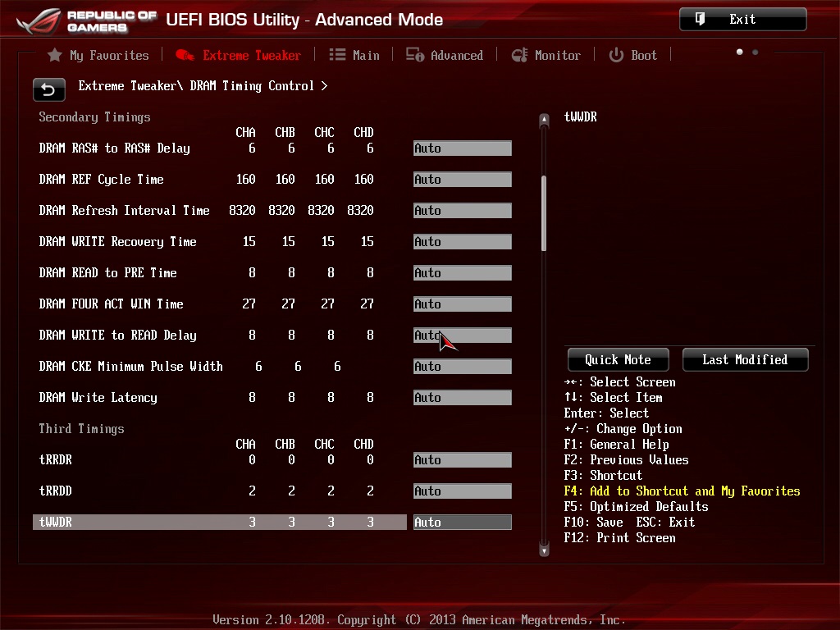Select DRAM FOUR ACT WIN Time field
Viewport: 840px width, 630px height.
coord(463,304)
